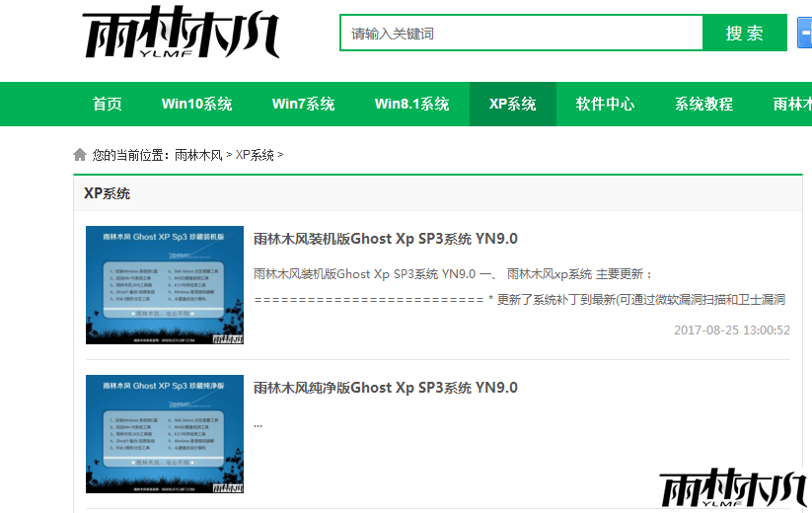Click the 珍藏纯净版 Ghost XP thumbnail
This screenshot has height=513, width=812.
coord(165,434)
